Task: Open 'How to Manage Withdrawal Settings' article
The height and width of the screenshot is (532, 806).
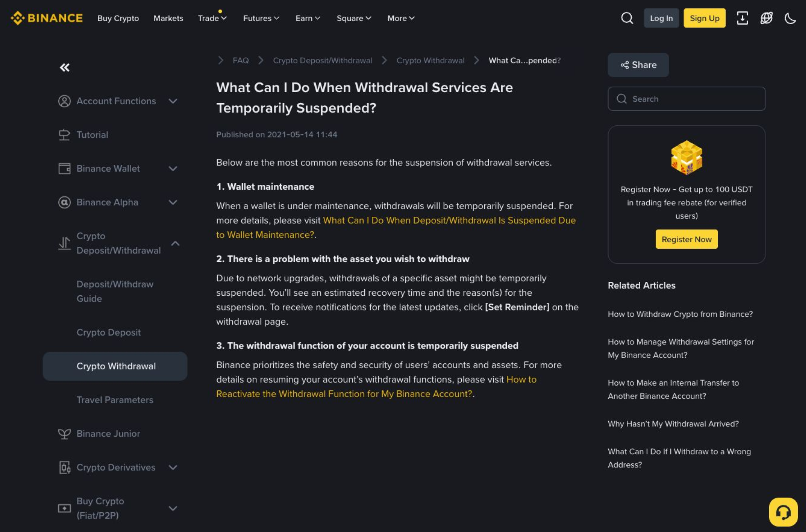Action: (681, 349)
